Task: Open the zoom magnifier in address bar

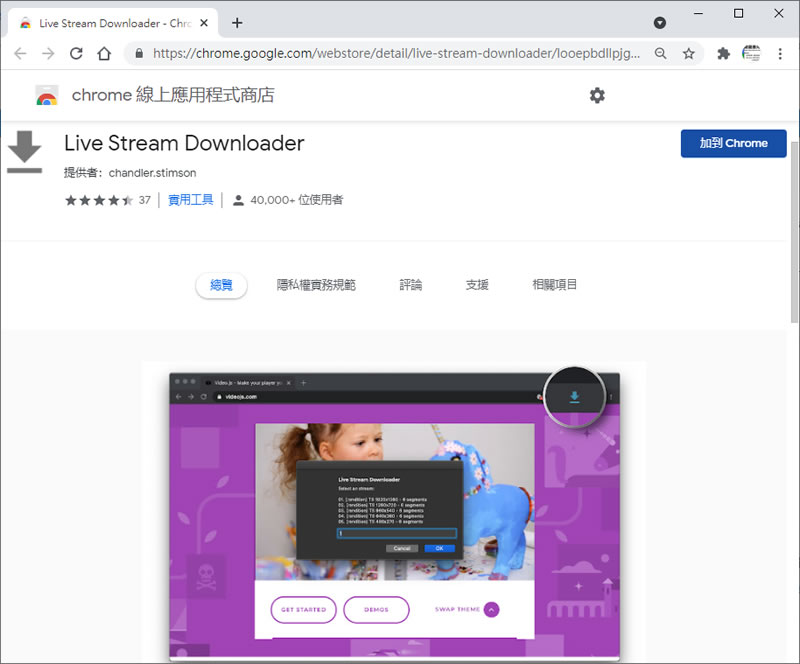Action: pyautogui.click(x=660, y=54)
